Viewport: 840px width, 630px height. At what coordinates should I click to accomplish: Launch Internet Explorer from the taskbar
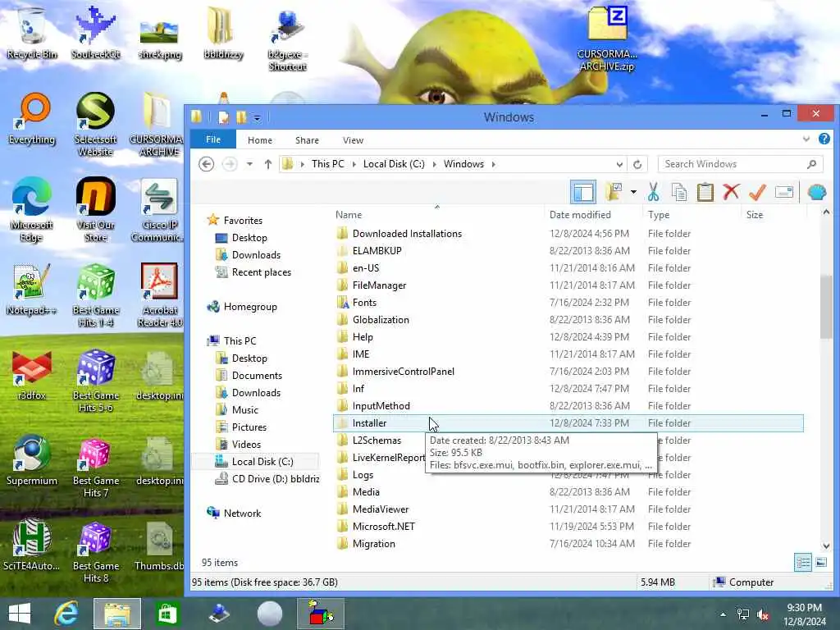67,614
